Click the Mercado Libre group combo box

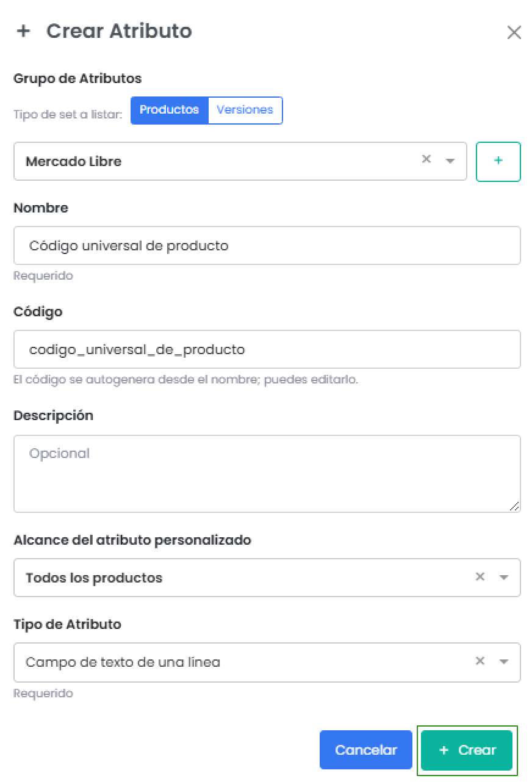214,162
